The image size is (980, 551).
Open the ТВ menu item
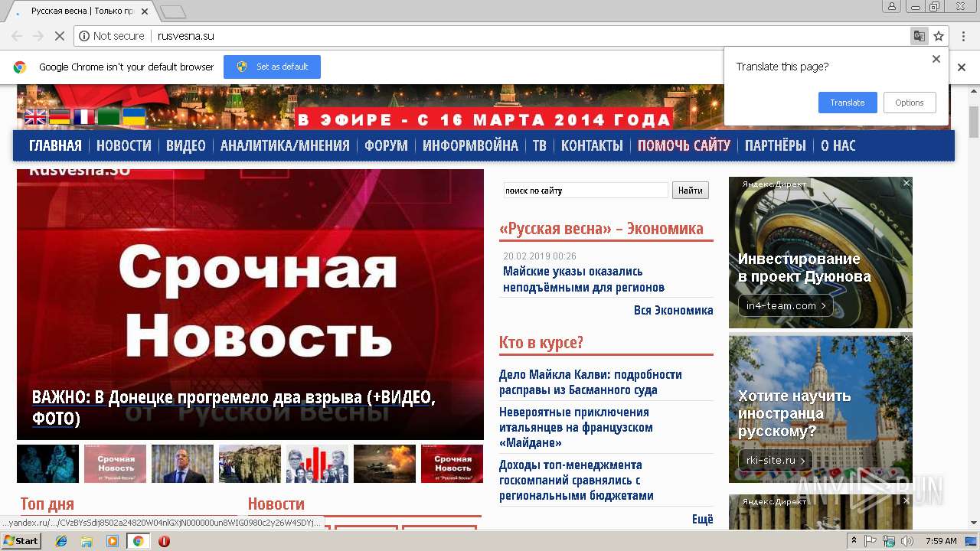point(540,145)
